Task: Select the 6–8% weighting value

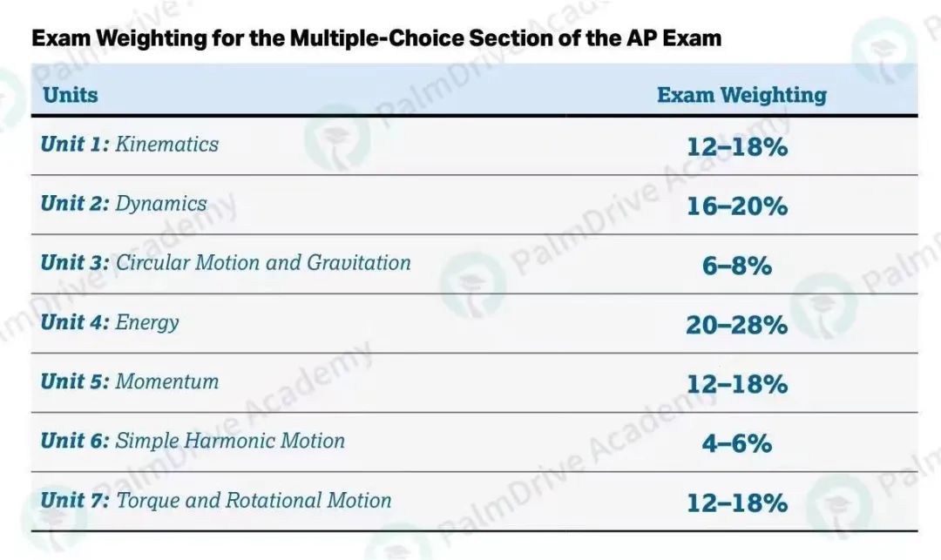Action: [737, 265]
